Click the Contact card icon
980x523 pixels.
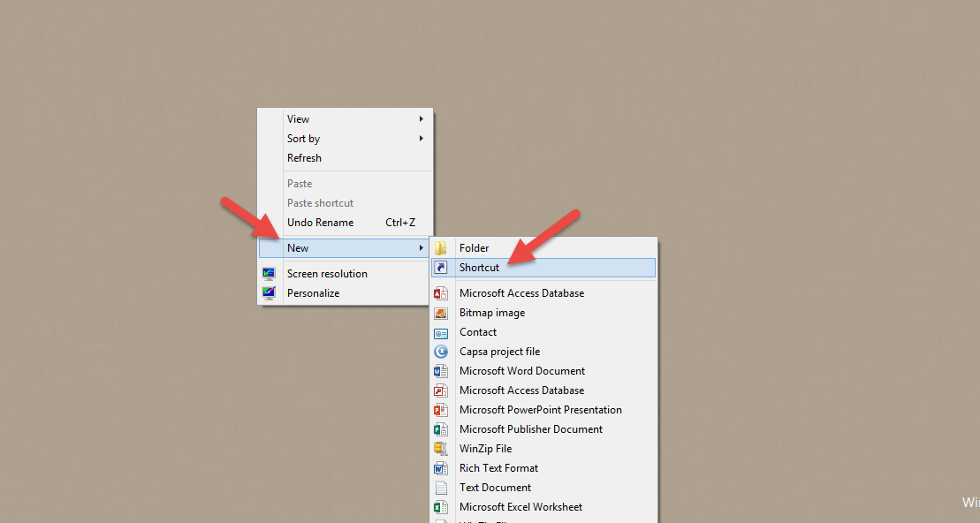(441, 332)
